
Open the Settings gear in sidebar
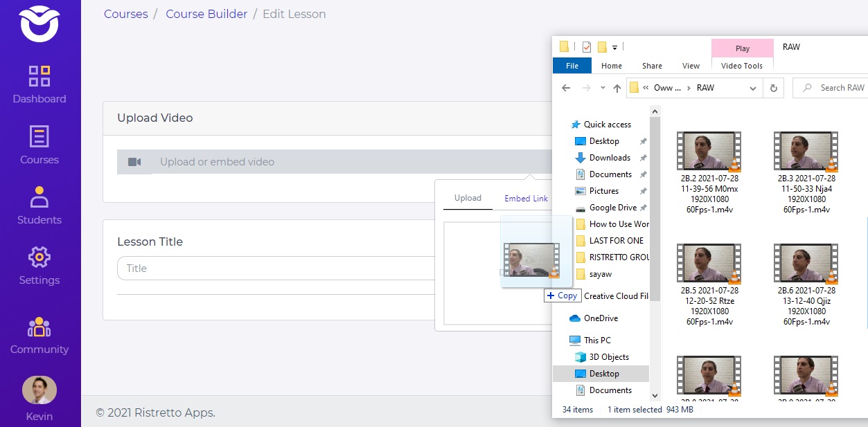[x=39, y=257]
